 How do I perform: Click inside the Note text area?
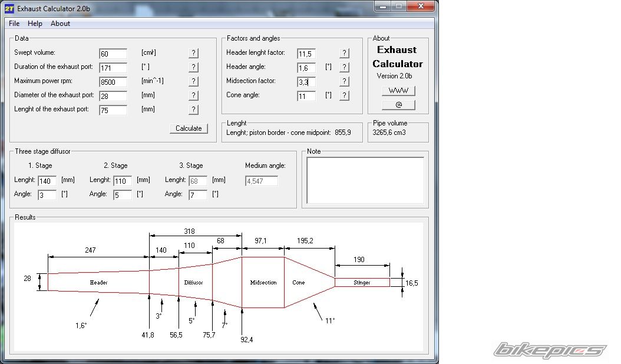click(365, 181)
